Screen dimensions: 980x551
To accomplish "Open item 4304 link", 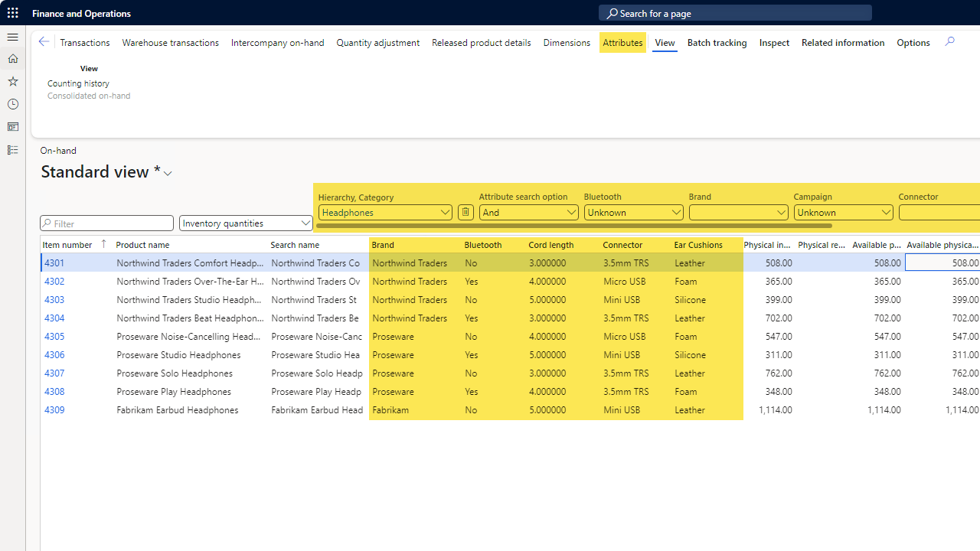I will pos(54,318).
